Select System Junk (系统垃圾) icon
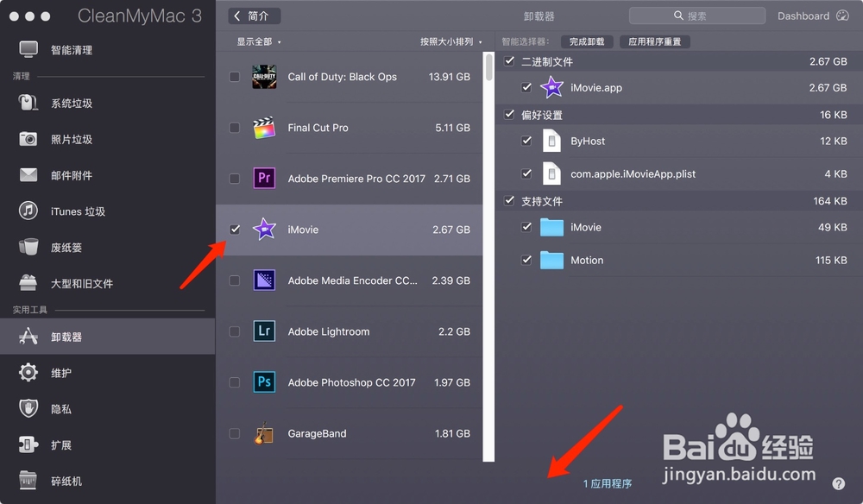 pos(28,103)
